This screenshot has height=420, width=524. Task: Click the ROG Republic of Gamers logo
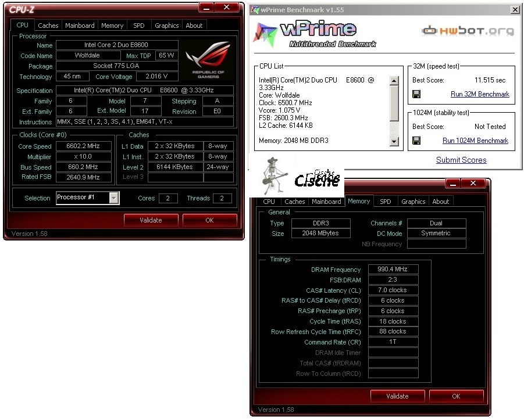(x=208, y=60)
